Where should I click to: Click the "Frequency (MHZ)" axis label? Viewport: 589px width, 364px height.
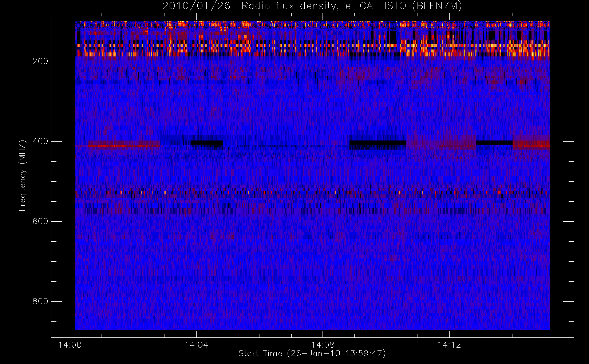tap(23, 175)
